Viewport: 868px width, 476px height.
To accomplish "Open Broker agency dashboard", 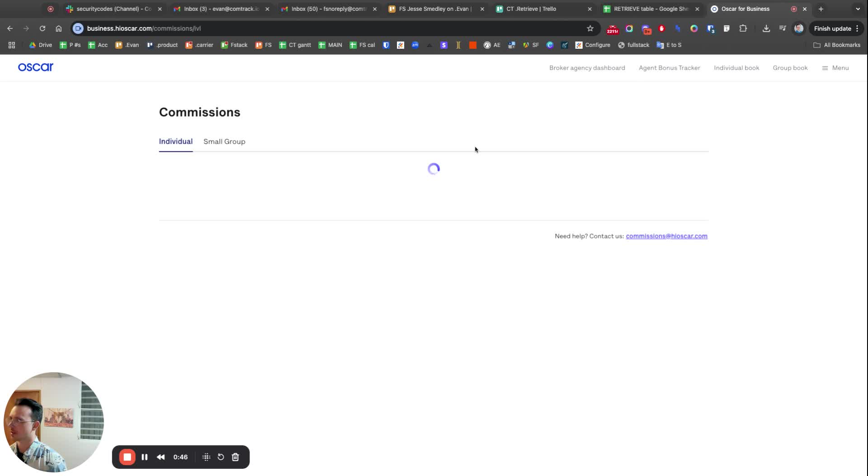I will [587, 68].
